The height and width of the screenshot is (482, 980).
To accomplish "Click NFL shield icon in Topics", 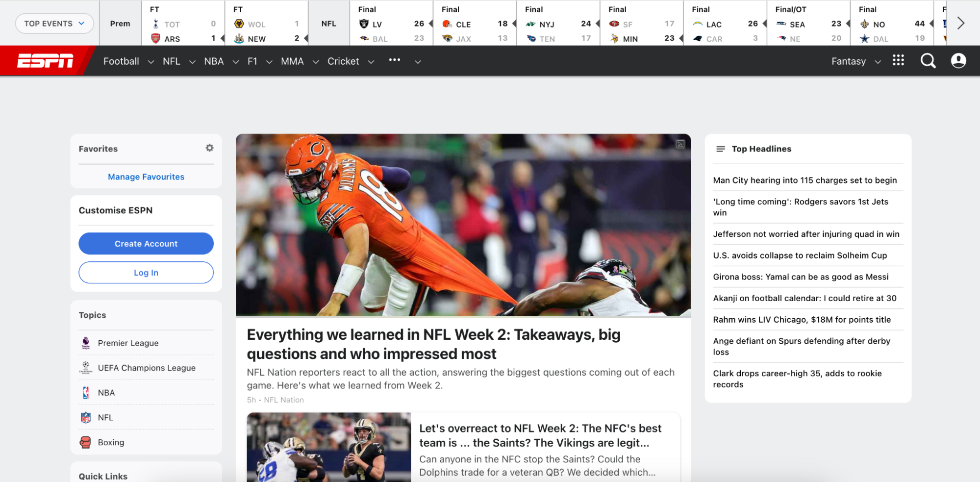I will 86,418.
